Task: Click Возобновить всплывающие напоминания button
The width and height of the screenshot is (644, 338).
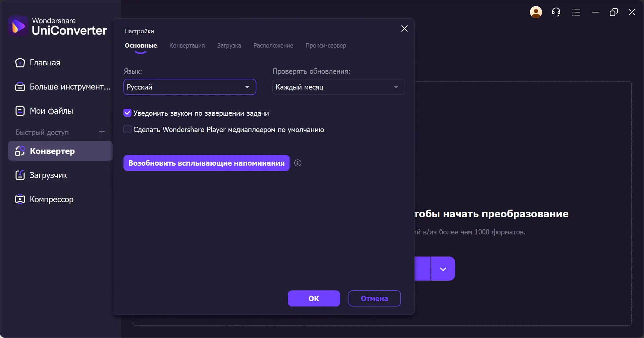Action: 207,163
